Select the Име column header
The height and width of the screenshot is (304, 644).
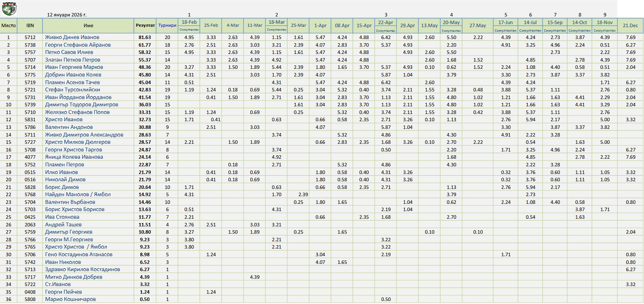pos(88,26)
